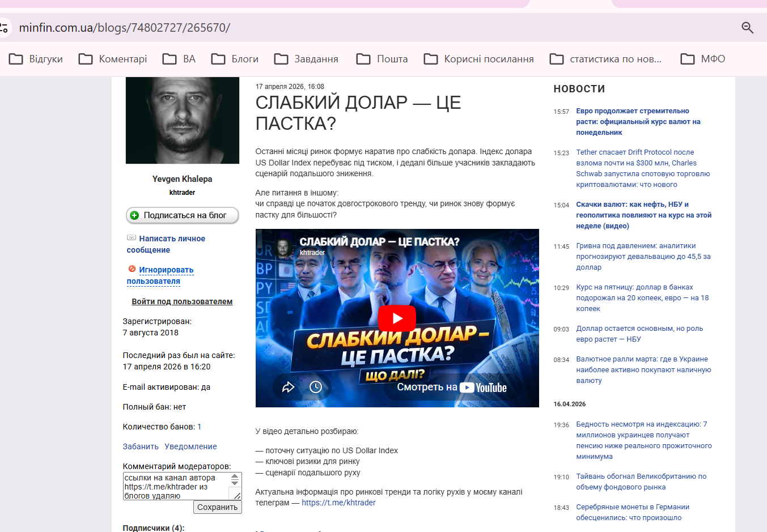Play the YouTube video with red play button
767x532 pixels.
[397, 318]
